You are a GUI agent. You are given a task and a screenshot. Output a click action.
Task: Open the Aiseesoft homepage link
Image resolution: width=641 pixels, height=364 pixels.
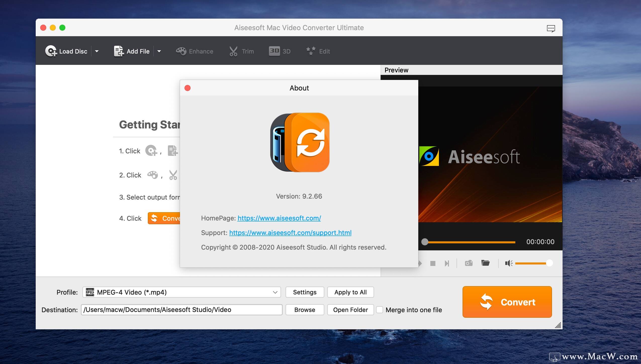tap(279, 218)
